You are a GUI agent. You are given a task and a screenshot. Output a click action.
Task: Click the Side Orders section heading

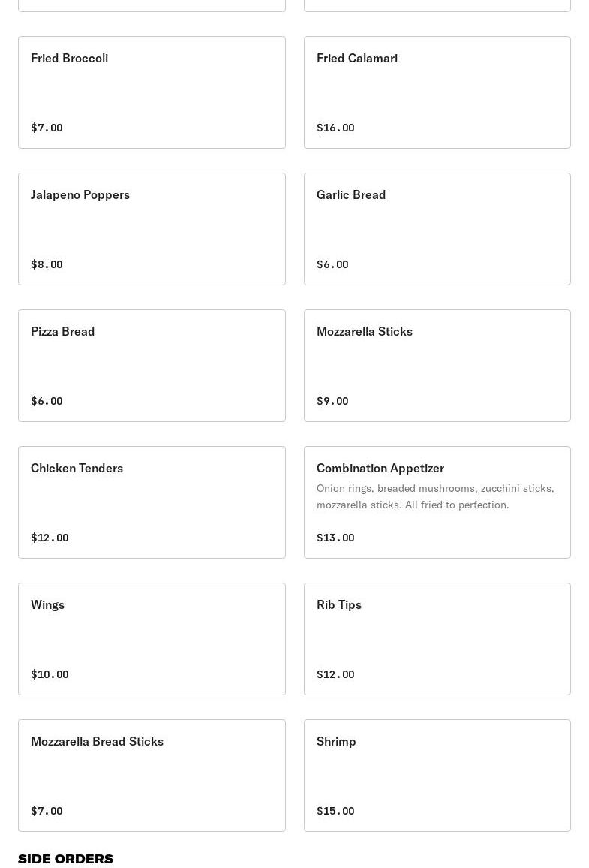pyautogui.click(x=65, y=858)
